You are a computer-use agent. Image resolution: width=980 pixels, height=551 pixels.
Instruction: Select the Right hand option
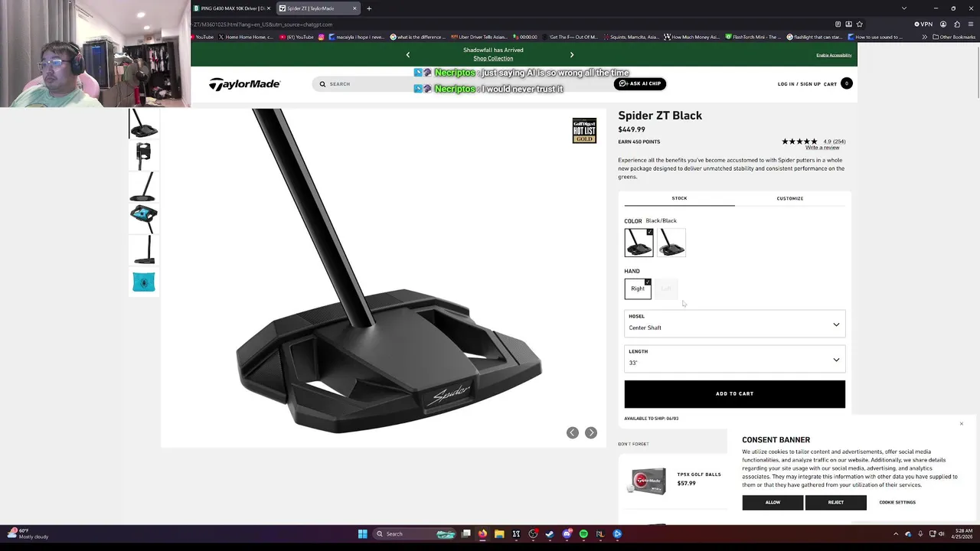(x=638, y=289)
